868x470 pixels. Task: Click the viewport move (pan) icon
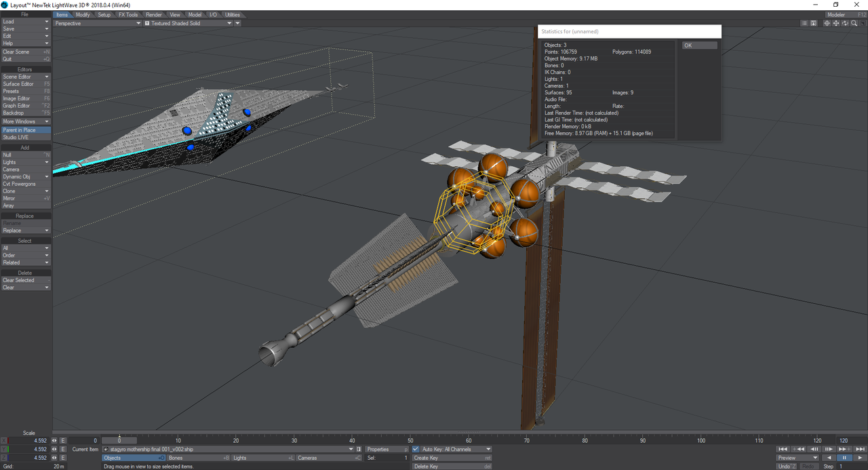(x=836, y=23)
